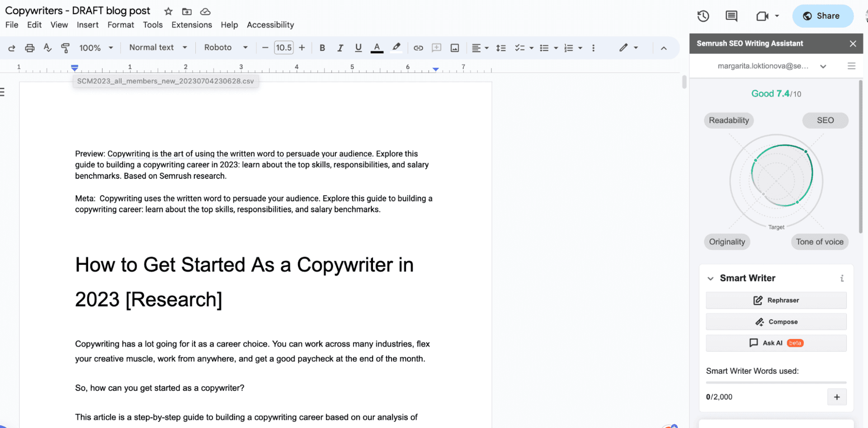Click the bulleted list icon

pyautogui.click(x=544, y=48)
